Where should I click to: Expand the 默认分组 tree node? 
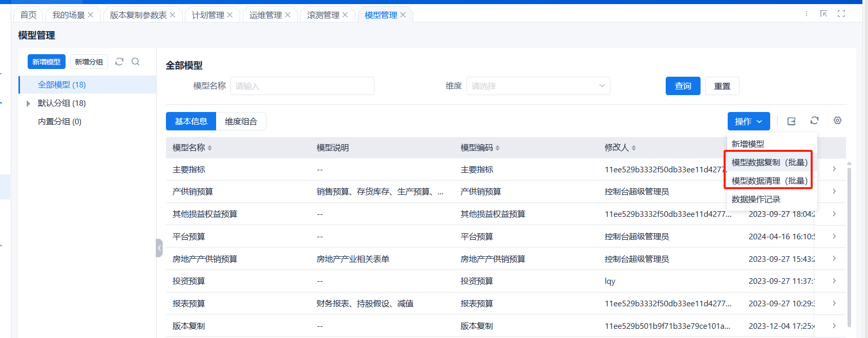29,103
